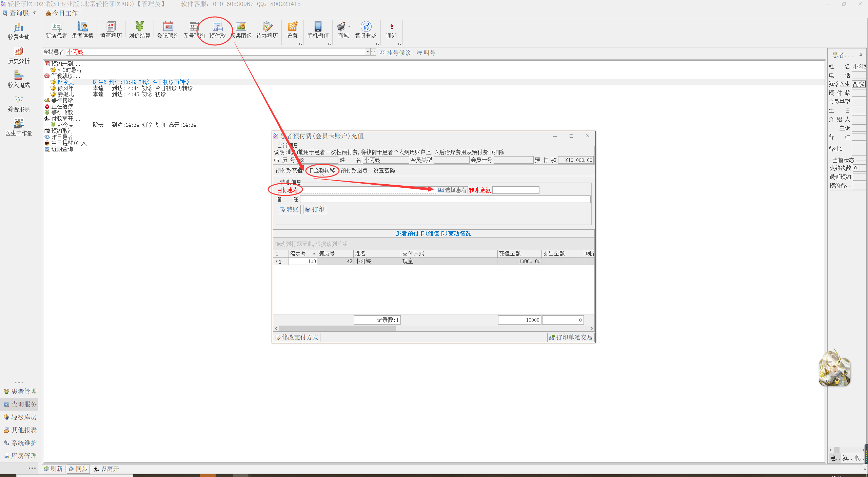This screenshot has width=868, height=477.
Task: Open 设置 in the toolbar
Action: 292,30
